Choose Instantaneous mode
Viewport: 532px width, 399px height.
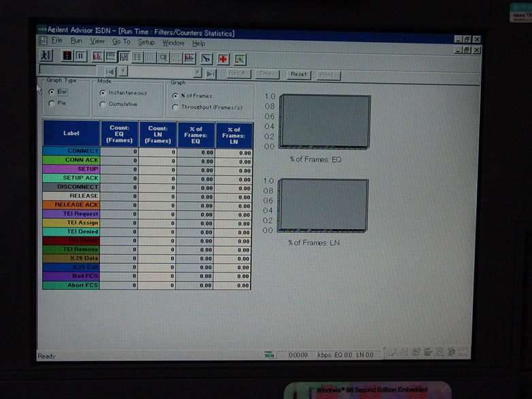pos(123,92)
